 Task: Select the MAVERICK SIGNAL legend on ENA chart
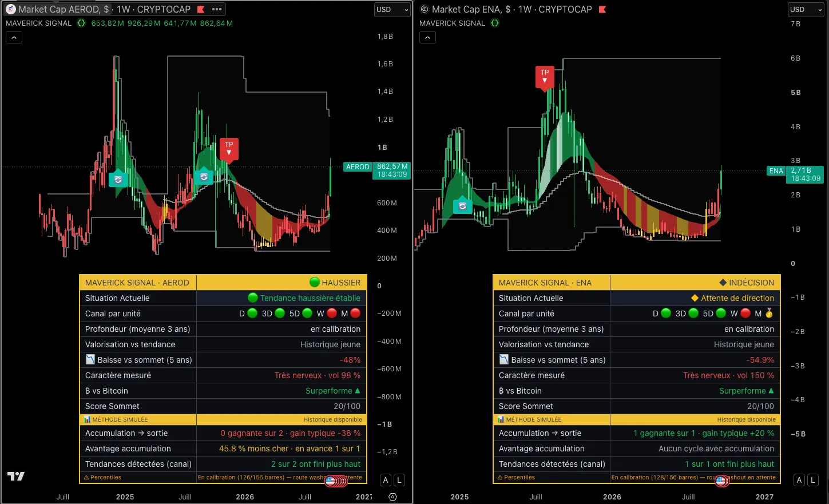[452, 23]
